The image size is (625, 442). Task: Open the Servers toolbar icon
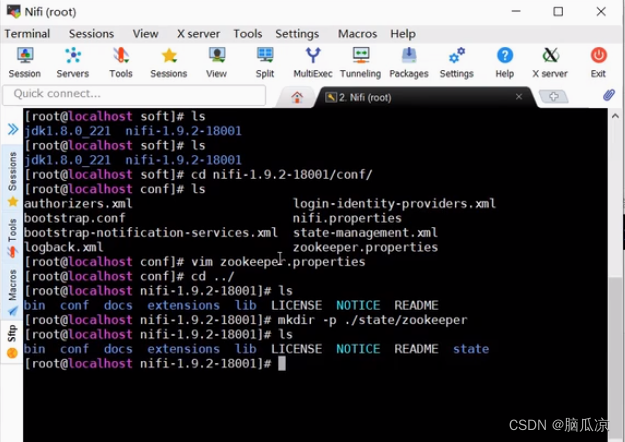(73, 63)
